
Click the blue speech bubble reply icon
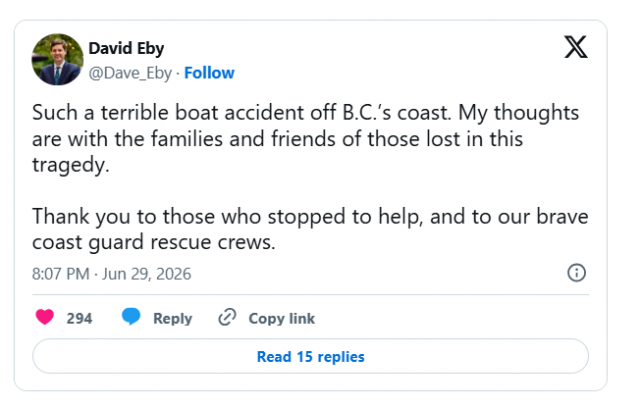click(131, 317)
